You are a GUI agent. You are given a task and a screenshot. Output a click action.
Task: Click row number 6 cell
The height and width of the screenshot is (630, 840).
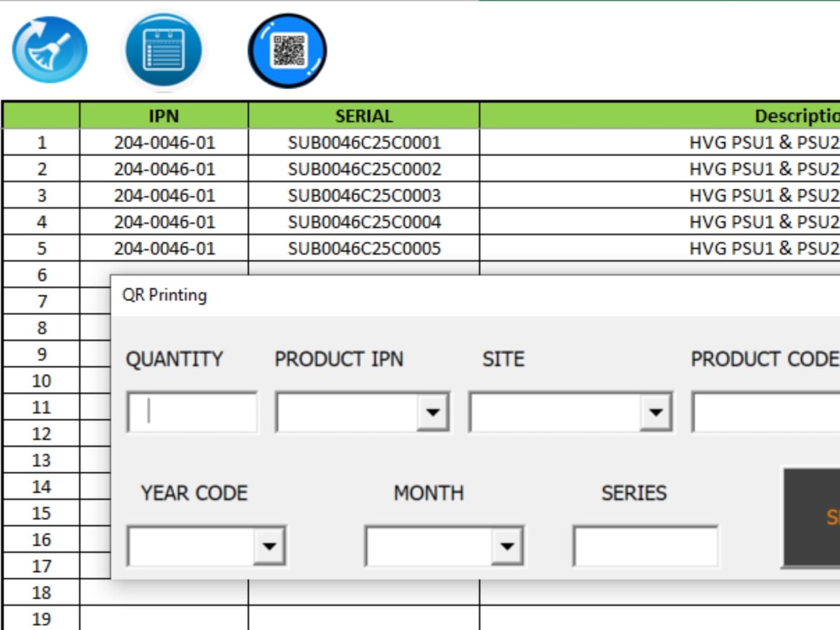click(42, 275)
